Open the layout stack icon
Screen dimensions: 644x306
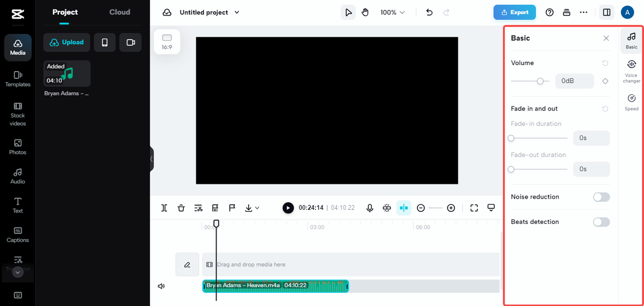[x=567, y=12]
